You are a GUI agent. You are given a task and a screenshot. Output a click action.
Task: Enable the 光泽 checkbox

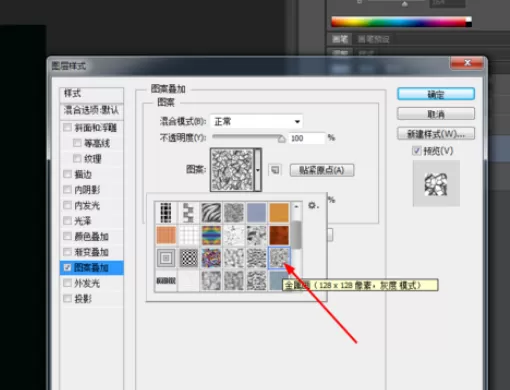coord(67,221)
